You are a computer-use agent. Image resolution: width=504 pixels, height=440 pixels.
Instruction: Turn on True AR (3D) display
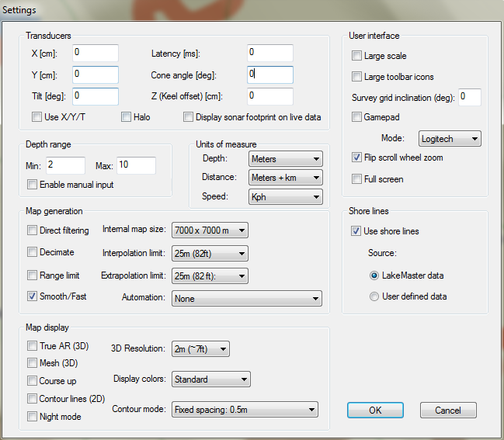pyautogui.click(x=32, y=345)
